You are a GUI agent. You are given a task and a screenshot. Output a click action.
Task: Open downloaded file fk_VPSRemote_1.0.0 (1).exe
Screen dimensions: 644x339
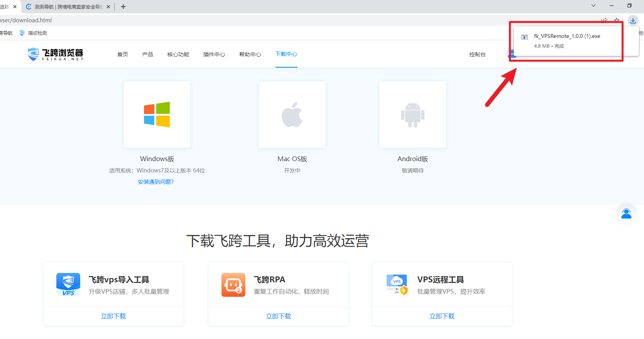[x=567, y=36]
